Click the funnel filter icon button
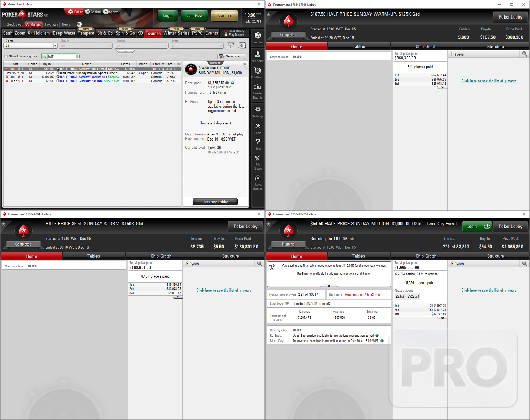530x420 pixels. [x=231, y=45]
